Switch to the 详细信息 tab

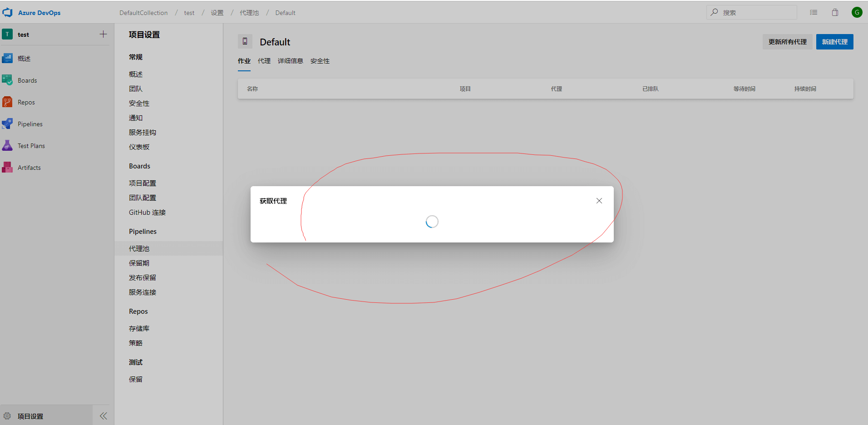coord(290,61)
